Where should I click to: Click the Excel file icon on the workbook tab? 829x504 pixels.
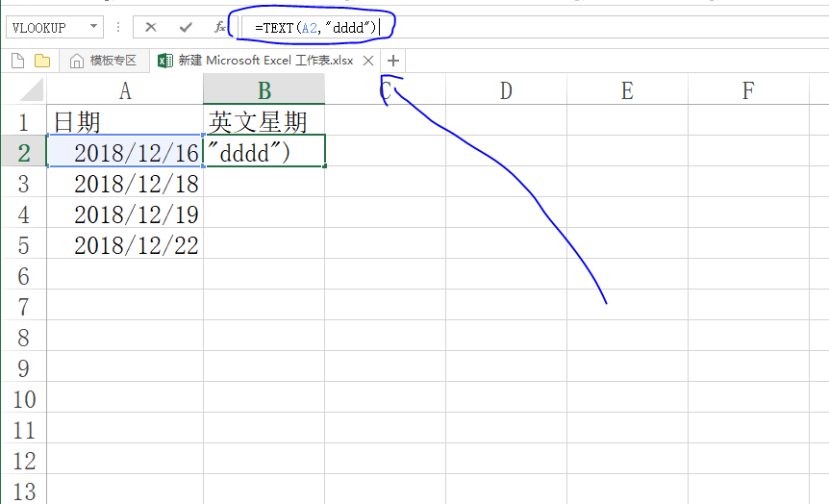(x=165, y=61)
